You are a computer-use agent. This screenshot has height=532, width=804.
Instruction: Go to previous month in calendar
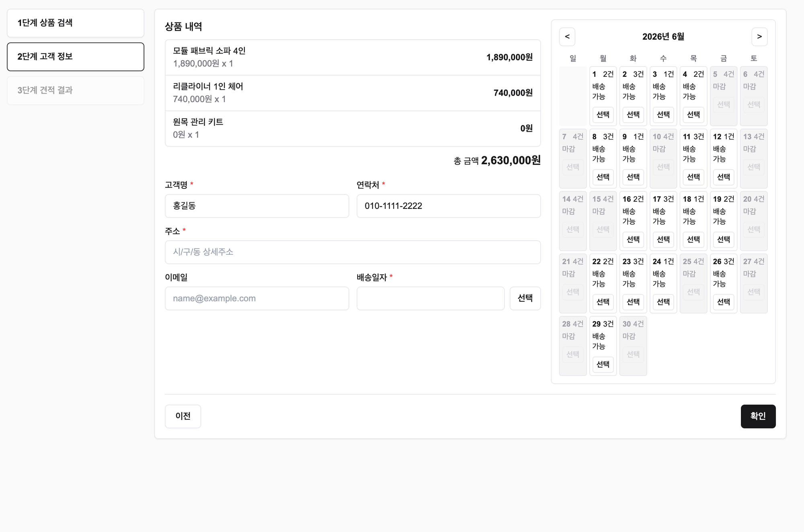coord(567,37)
